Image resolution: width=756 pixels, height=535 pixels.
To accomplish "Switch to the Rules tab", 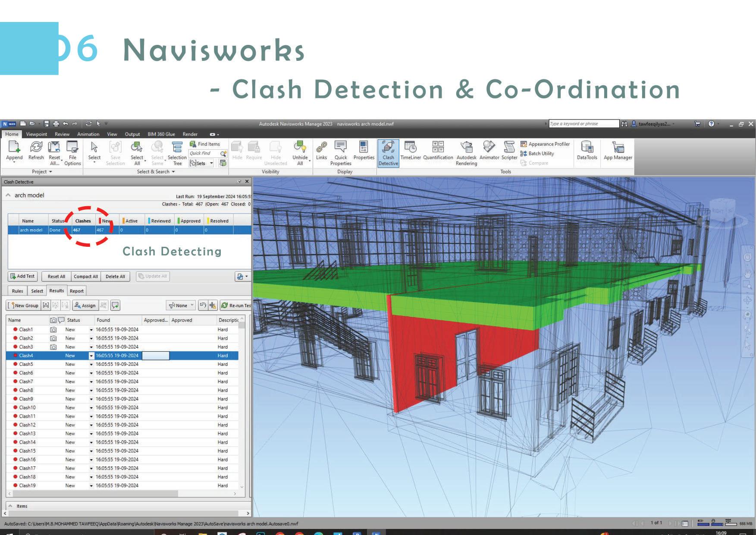I will 18,291.
